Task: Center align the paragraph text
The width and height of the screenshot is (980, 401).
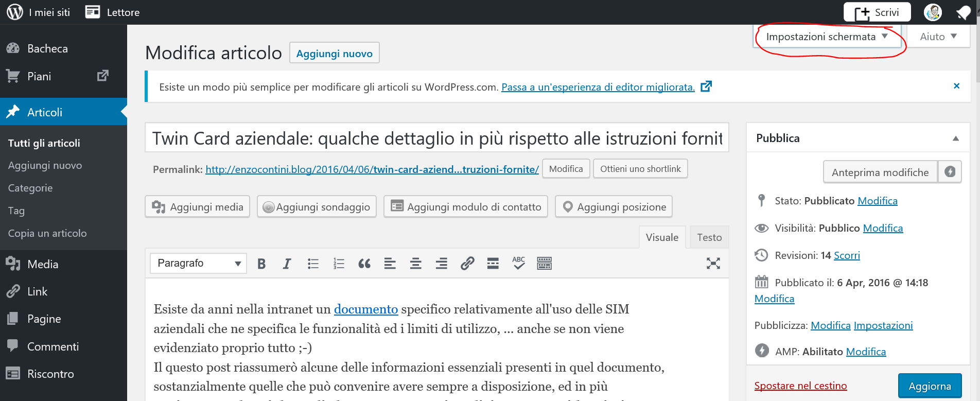Action: click(416, 264)
